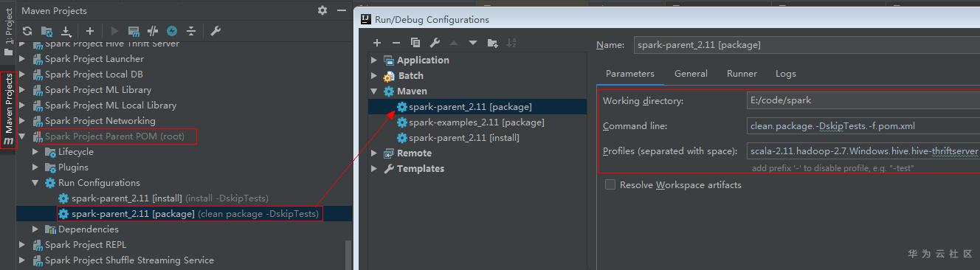This screenshot has width=980, height=270.
Task: Hide Maven Projects panel minimize icon
Action: 341,10
